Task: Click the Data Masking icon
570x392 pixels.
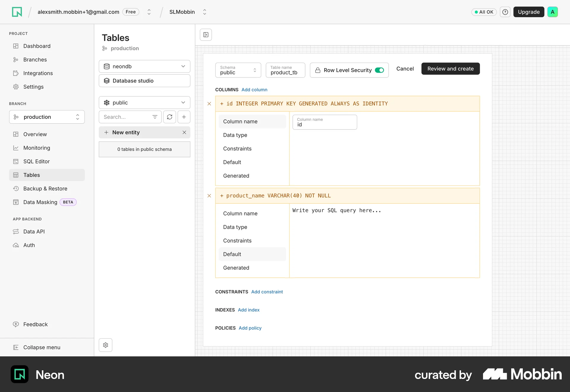Action: 16,202
